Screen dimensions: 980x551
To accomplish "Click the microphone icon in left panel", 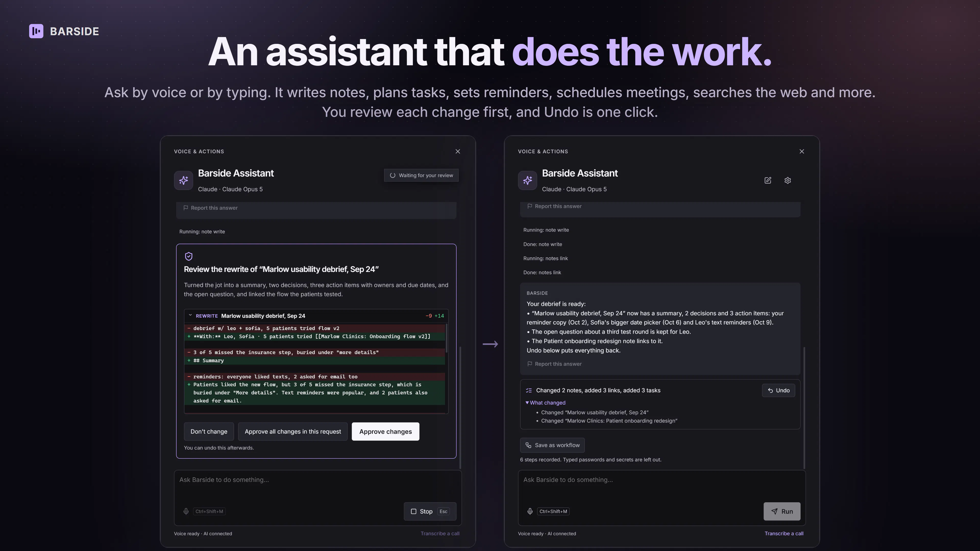I will (186, 511).
